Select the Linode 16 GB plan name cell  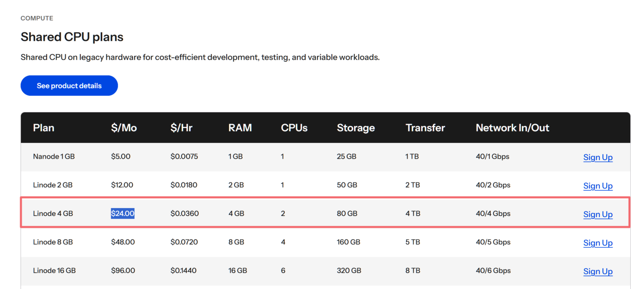[x=55, y=271]
